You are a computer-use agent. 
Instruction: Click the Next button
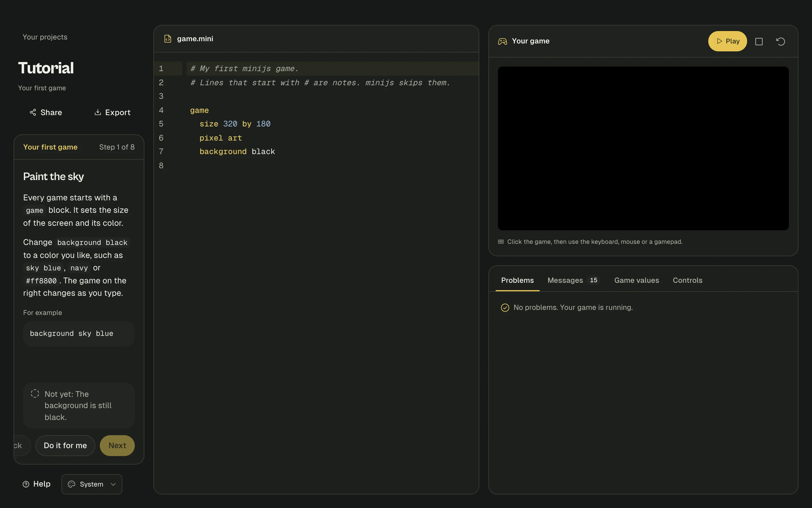click(117, 446)
